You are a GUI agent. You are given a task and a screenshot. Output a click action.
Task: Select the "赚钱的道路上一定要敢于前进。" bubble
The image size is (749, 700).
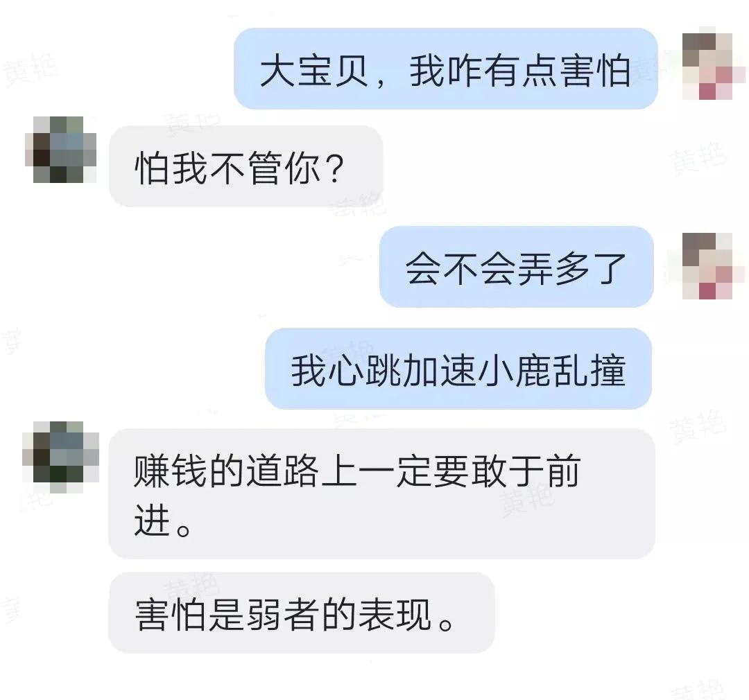click(381, 493)
